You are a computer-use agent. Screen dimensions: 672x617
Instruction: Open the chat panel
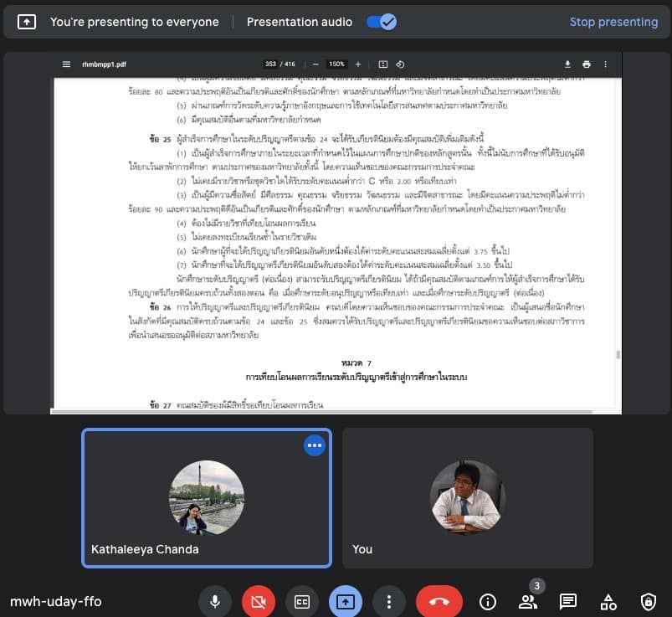coord(568,601)
